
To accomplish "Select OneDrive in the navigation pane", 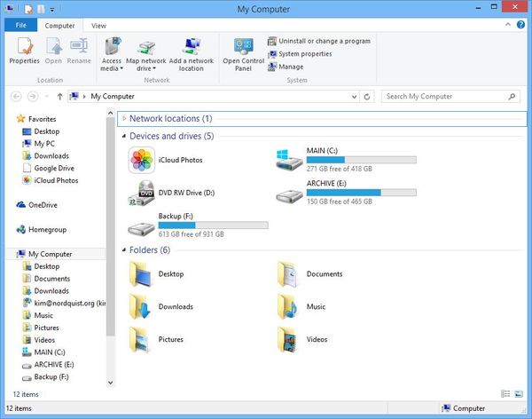I will click(42, 205).
